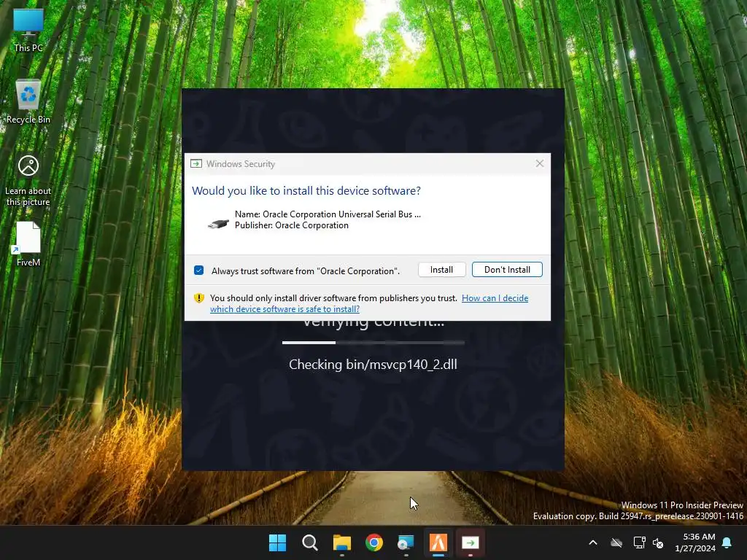The width and height of the screenshot is (747, 560).
Task: Click the computer monitor app icon in taskbar
Action: [x=406, y=542]
